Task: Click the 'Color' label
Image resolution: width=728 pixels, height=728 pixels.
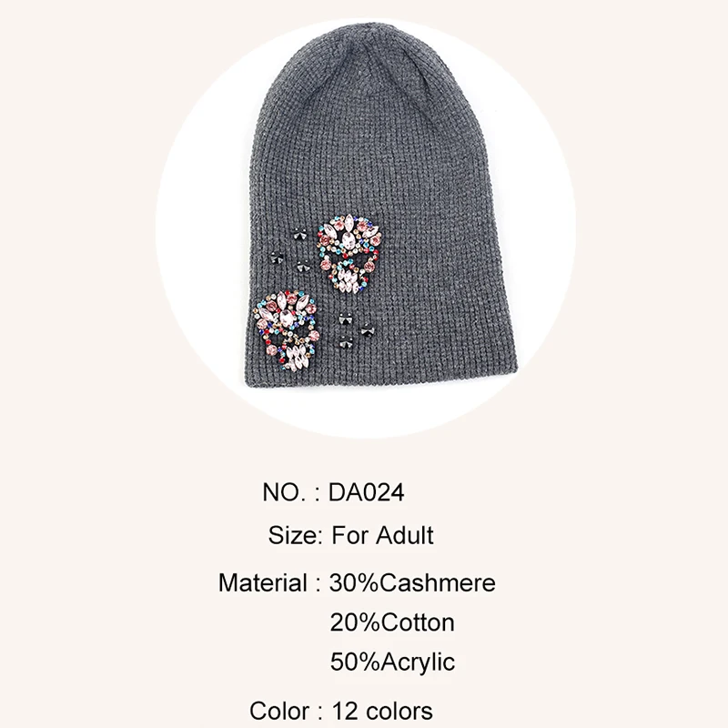Action: 279,711
